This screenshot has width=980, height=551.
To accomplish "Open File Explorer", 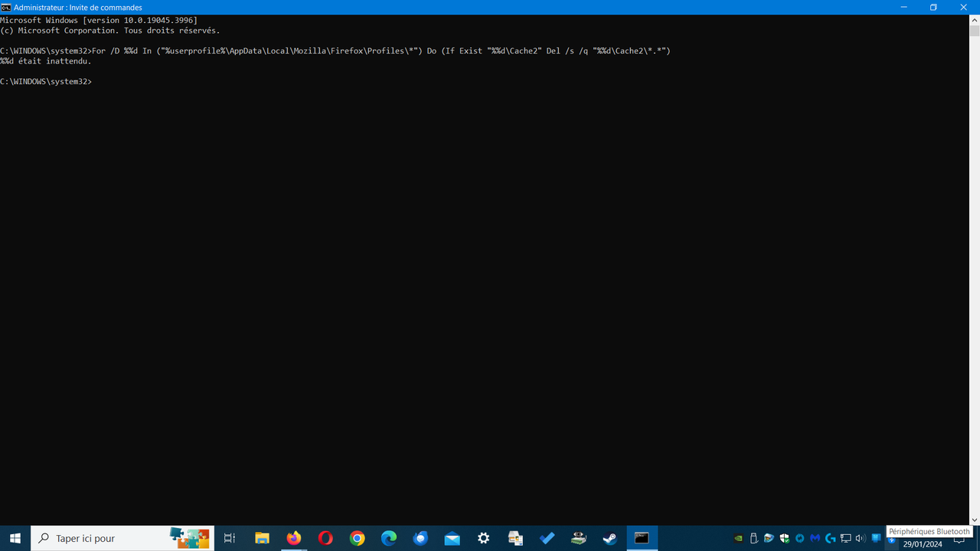I will pos(262,538).
